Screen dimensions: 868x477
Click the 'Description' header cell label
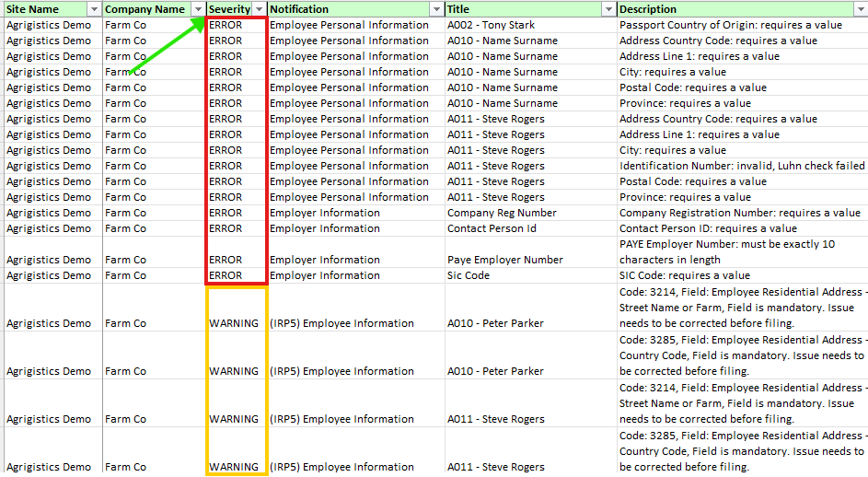[648, 9]
